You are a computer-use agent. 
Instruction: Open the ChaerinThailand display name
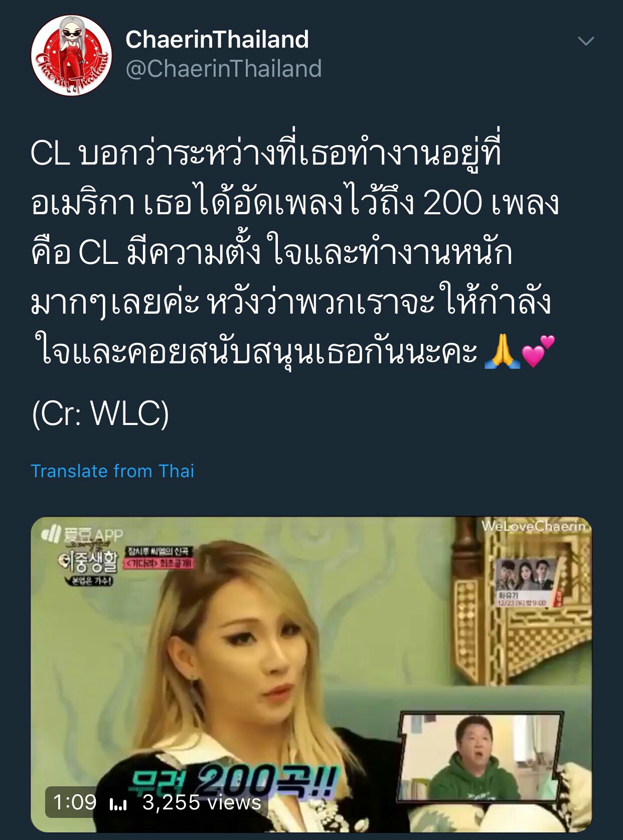coord(217,40)
